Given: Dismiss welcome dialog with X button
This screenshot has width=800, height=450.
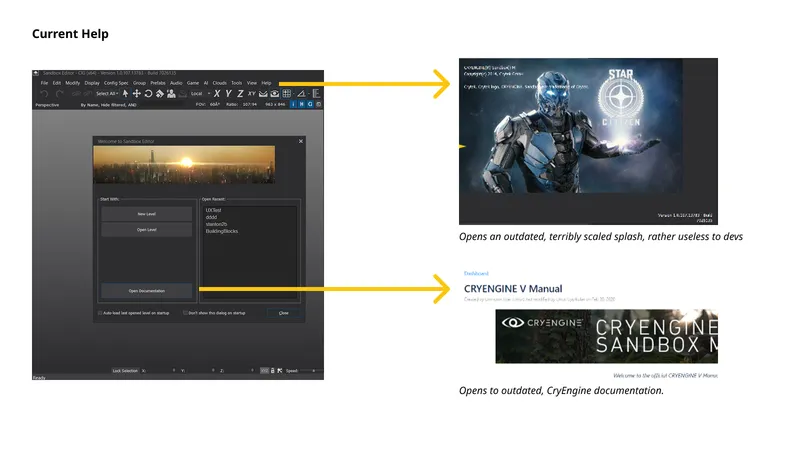Looking at the screenshot, I should point(301,141).
